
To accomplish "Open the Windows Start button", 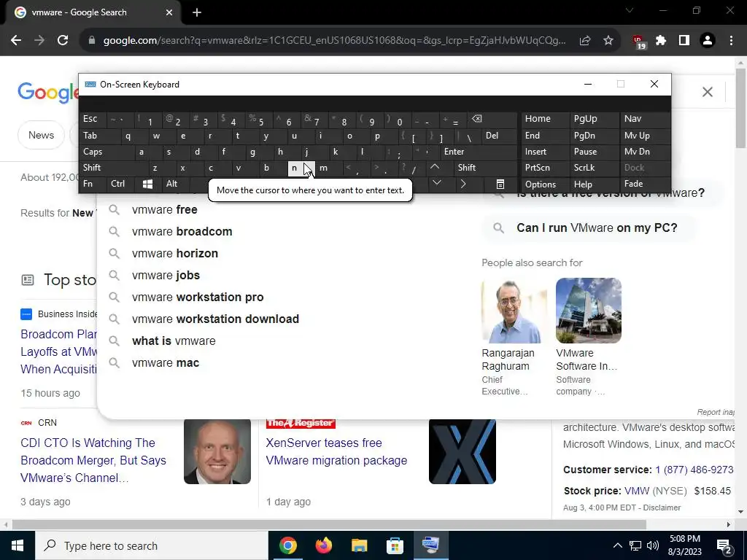I will pos(18,545).
